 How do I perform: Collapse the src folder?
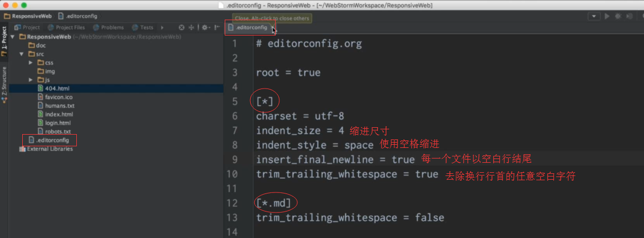[22, 54]
